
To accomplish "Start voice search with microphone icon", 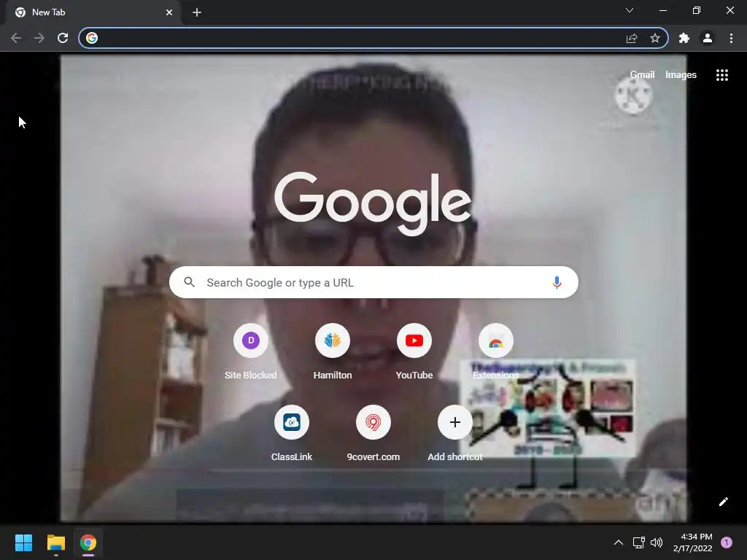I will click(x=557, y=282).
